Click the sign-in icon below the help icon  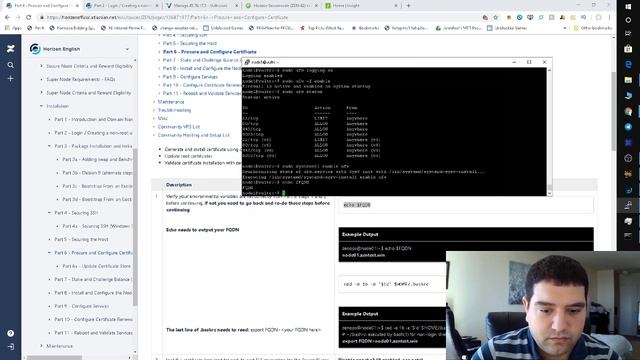click(11, 347)
